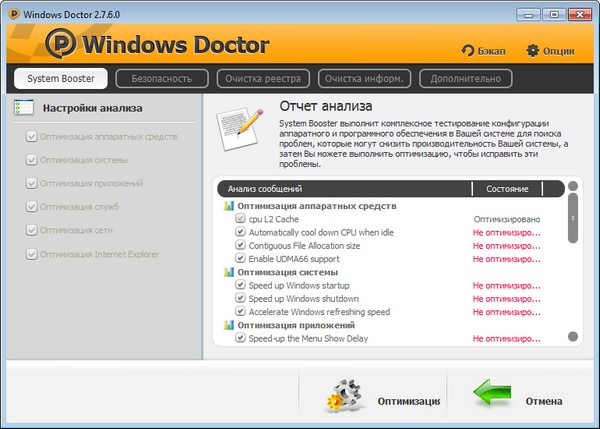Open Опции via the gear icon

pos(532,50)
